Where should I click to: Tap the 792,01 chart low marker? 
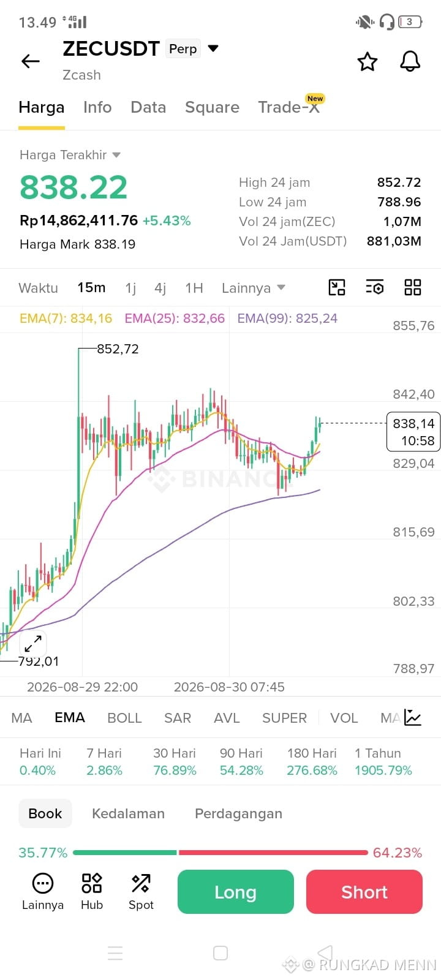(x=39, y=661)
